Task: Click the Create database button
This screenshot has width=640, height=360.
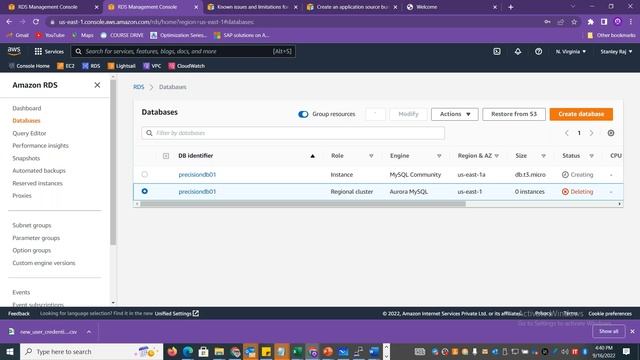Action: 581,114
